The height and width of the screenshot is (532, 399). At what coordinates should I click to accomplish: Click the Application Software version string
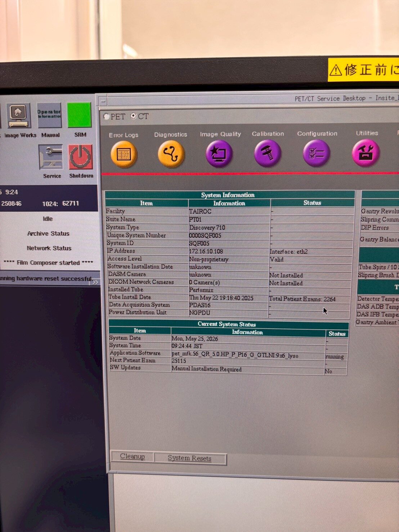(x=235, y=355)
